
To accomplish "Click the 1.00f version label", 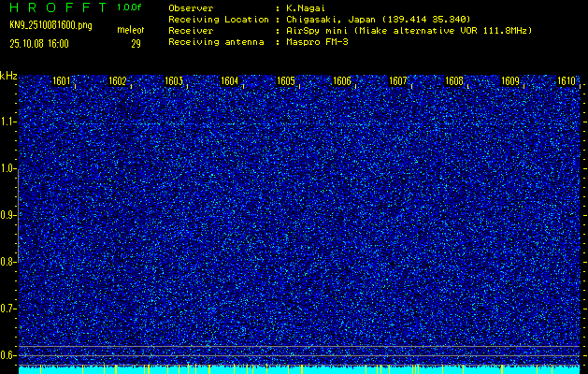I will coord(130,7).
